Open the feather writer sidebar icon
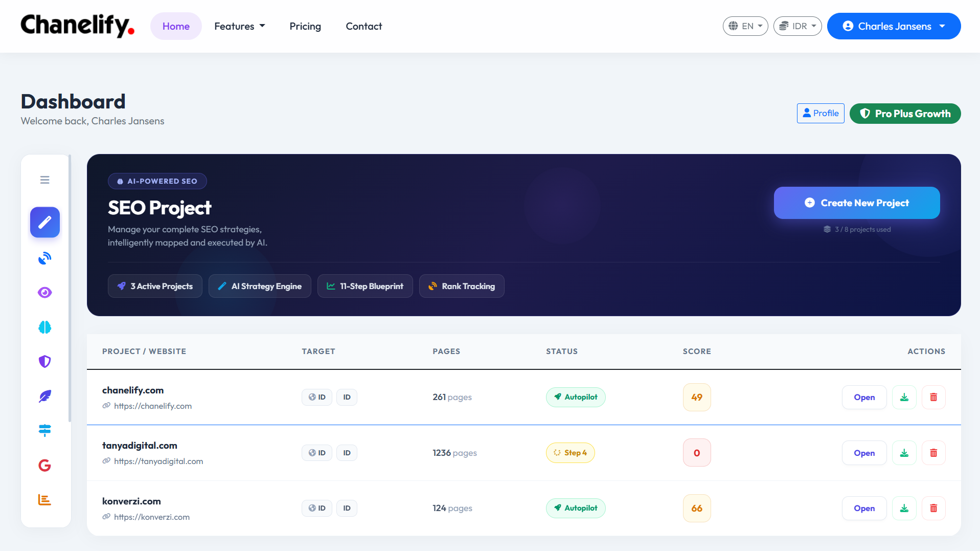This screenshot has height=551, width=980. pyautogui.click(x=45, y=396)
